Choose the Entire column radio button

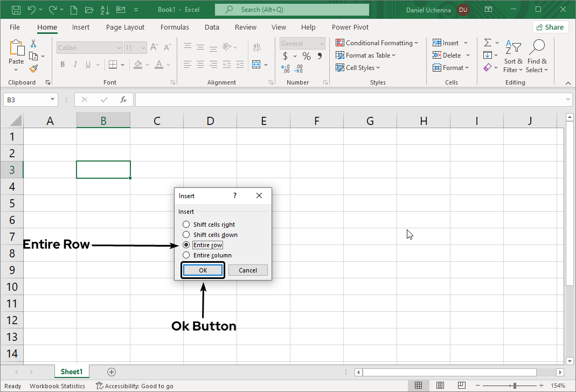coord(186,255)
